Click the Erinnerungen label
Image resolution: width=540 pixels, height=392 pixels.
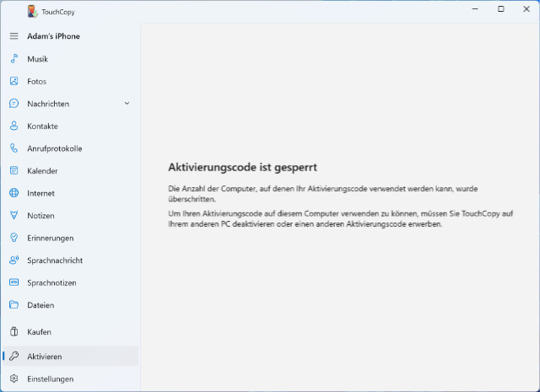tap(51, 239)
